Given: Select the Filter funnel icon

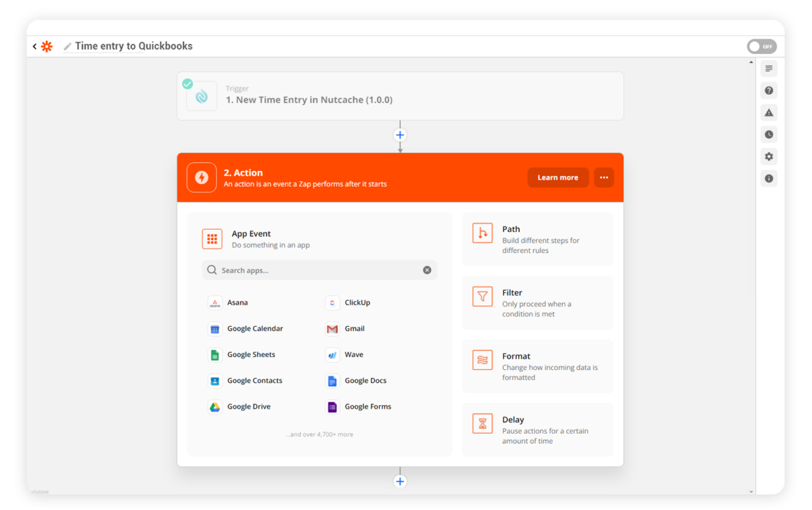Looking at the screenshot, I should coord(482,298).
